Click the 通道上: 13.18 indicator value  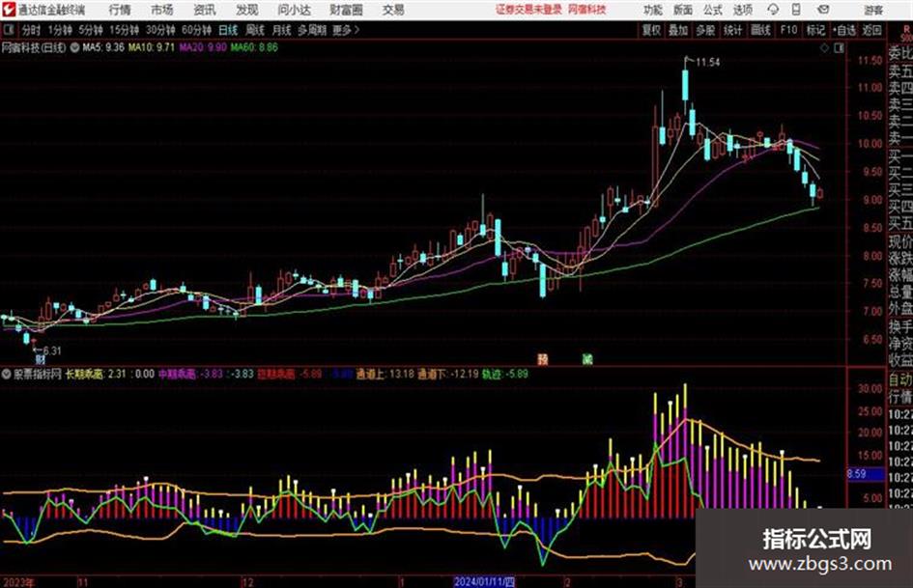[x=385, y=374]
